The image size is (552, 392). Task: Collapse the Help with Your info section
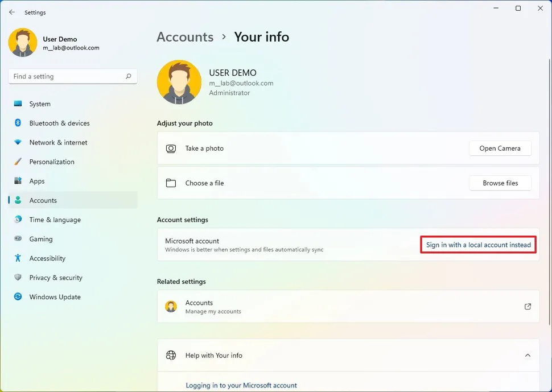point(528,356)
